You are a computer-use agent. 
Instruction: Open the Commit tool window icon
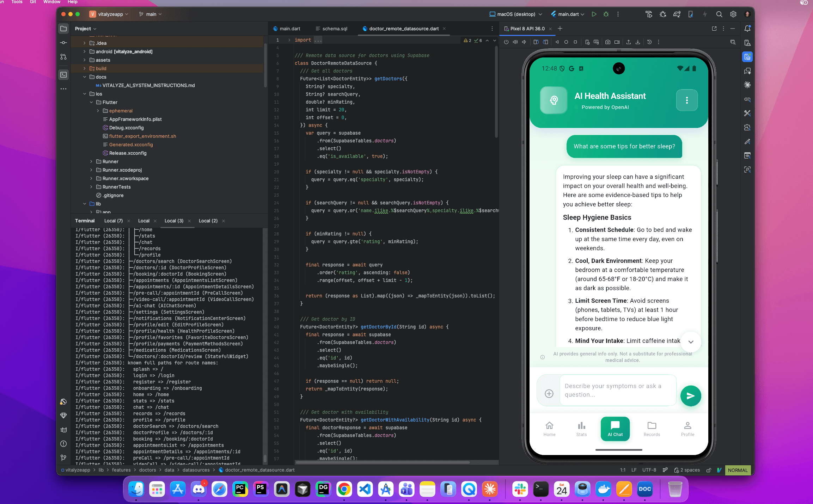point(63,42)
